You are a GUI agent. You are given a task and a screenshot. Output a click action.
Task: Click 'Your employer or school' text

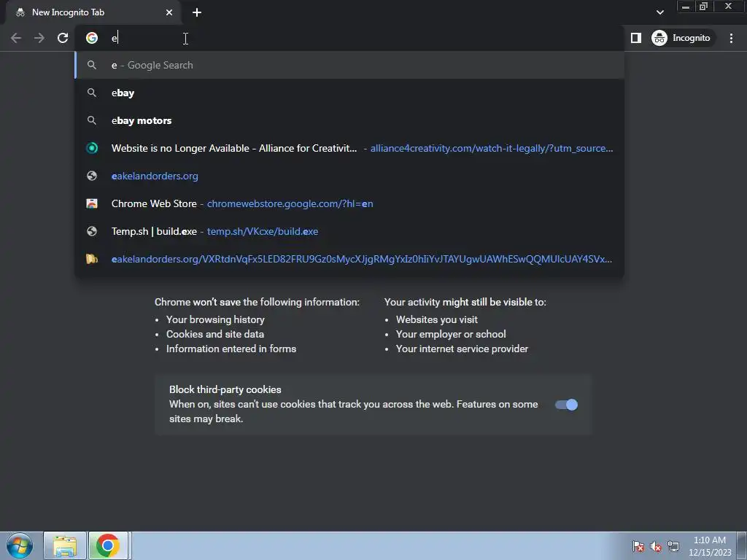(x=451, y=334)
